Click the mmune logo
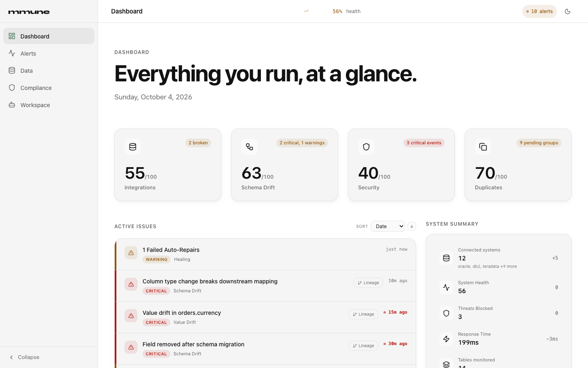 point(29,12)
